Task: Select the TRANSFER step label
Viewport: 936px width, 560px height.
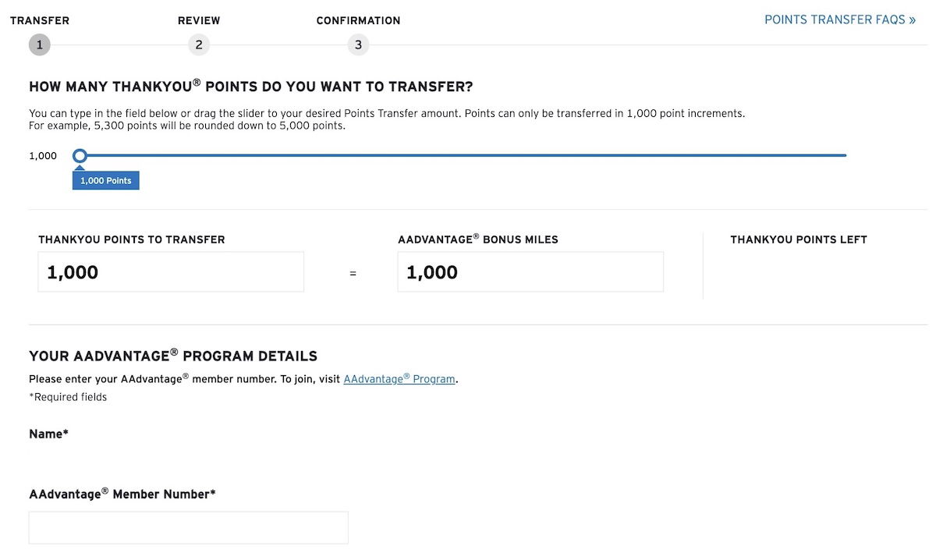Action: point(40,20)
